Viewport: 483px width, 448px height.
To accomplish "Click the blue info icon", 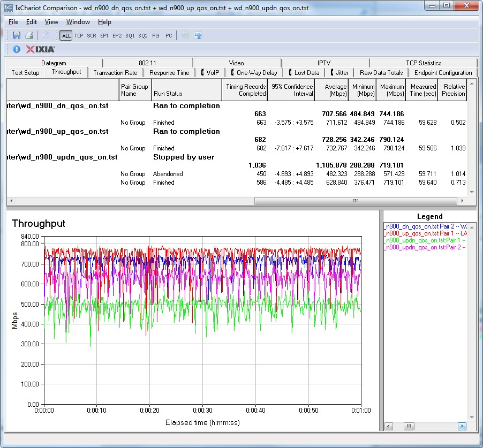I will coord(16,49).
